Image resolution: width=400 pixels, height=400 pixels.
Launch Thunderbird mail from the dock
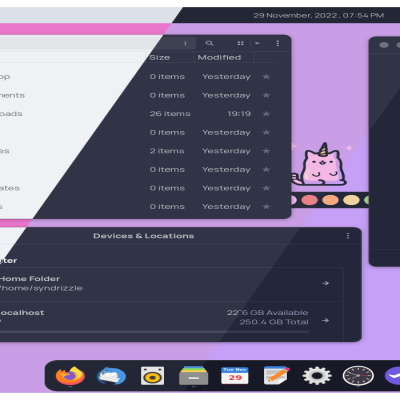111,376
